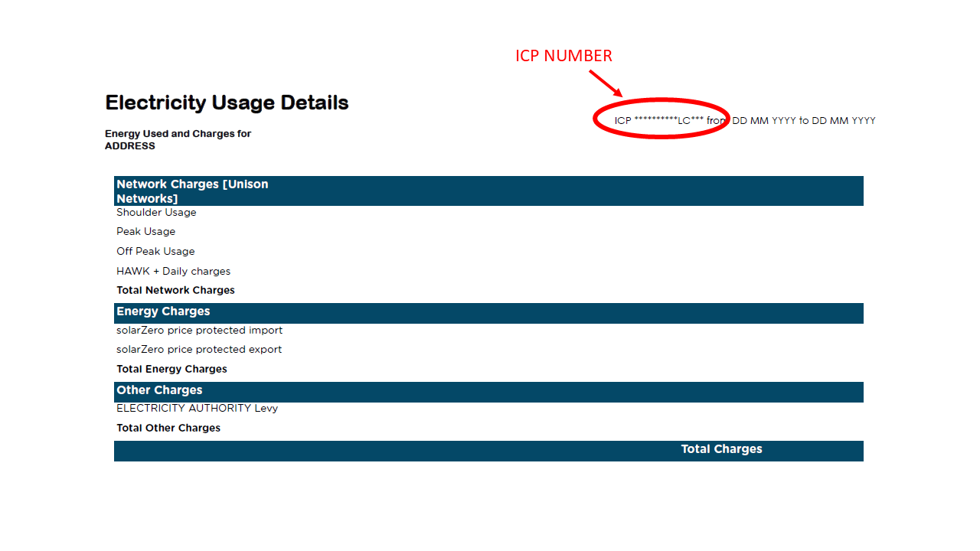Screen dimensions: 980x551
Task: Select the Network Charges [Unison Networks] header
Action: (x=192, y=191)
